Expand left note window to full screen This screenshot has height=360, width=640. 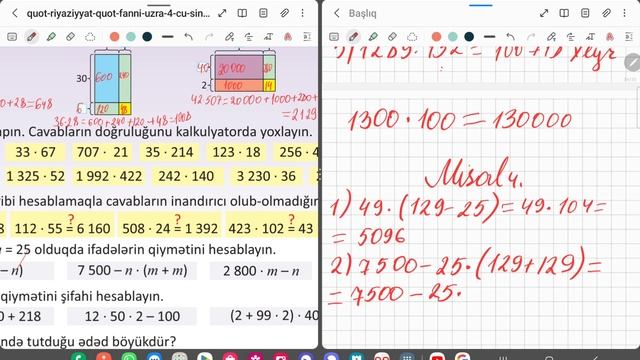pos(222,13)
